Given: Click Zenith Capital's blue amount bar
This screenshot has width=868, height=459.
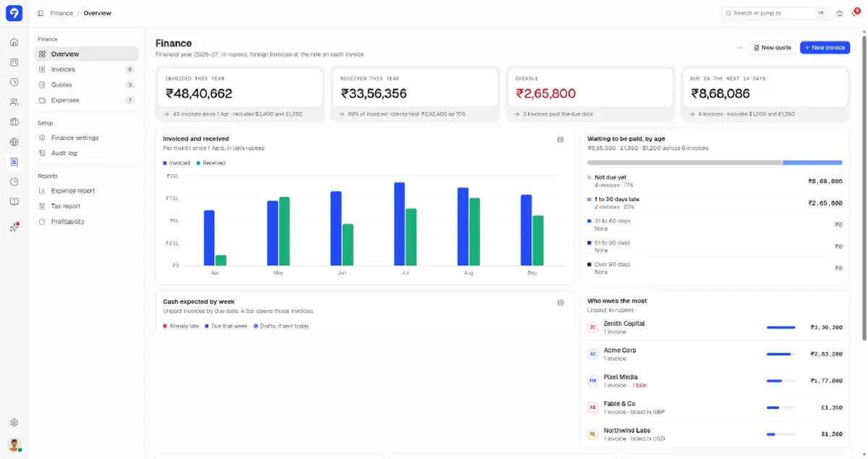Looking at the screenshot, I should (780, 327).
